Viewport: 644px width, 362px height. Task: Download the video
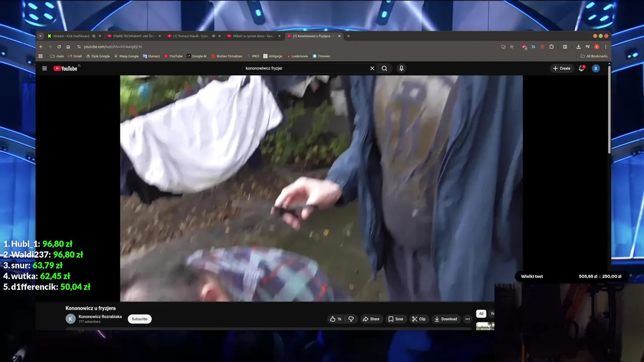(x=446, y=319)
